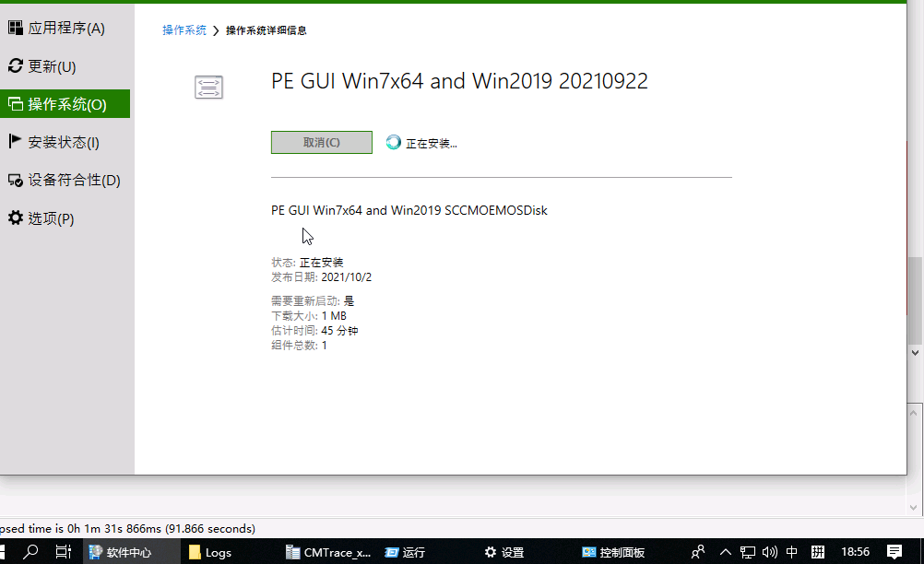Click the title PE GUI Win7x64 and Win2019 20210922
This screenshot has width=924, height=564.
pyautogui.click(x=459, y=81)
